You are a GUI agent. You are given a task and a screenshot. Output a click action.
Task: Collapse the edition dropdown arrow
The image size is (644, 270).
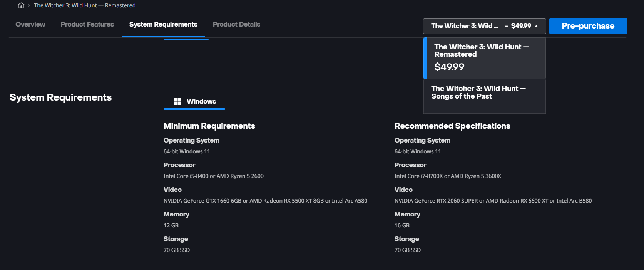point(536,26)
